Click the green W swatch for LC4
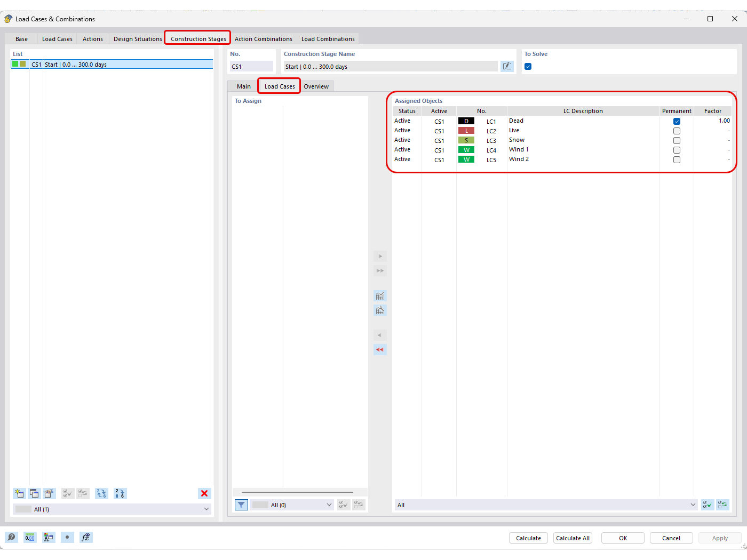The image size is (747, 560). [466, 150]
